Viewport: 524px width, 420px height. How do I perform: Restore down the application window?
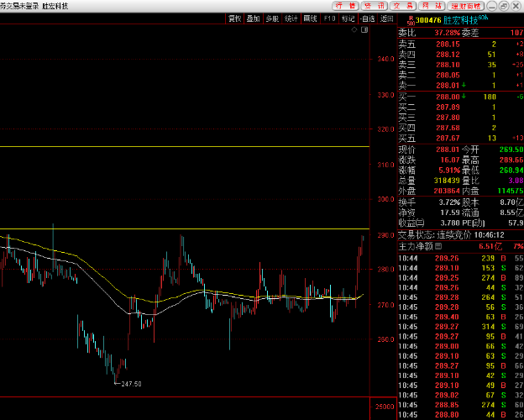click(504, 6)
